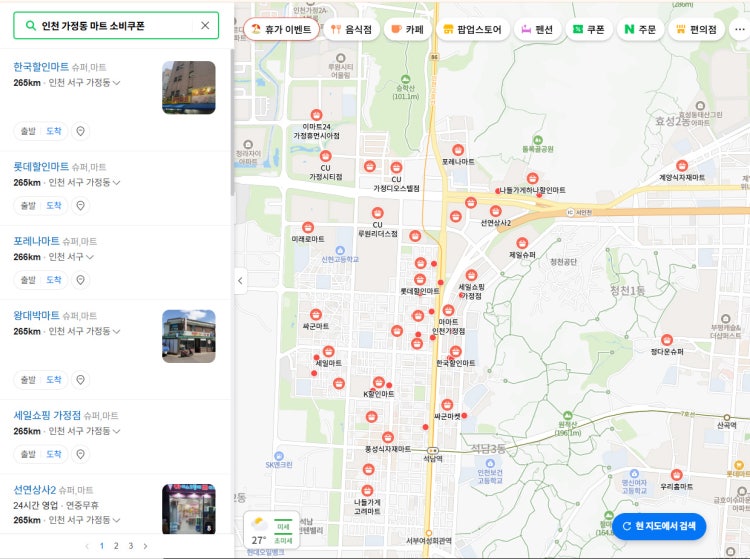
Task: Select the 펜션 category chip
Action: coord(537,29)
